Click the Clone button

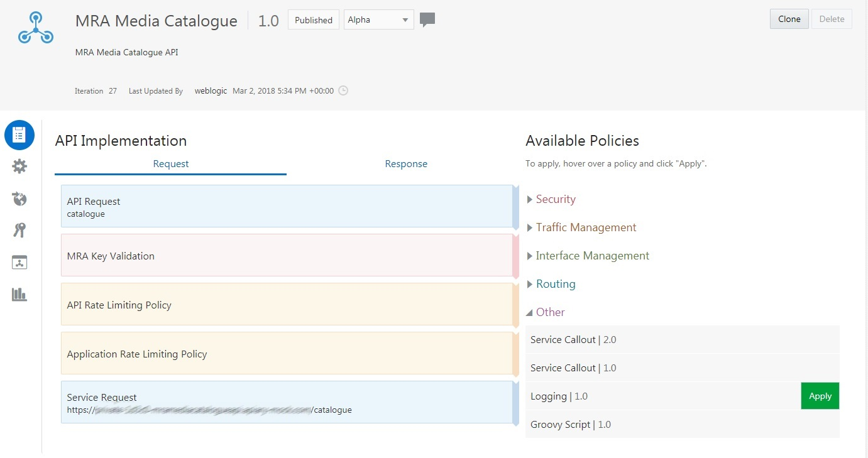(x=789, y=19)
